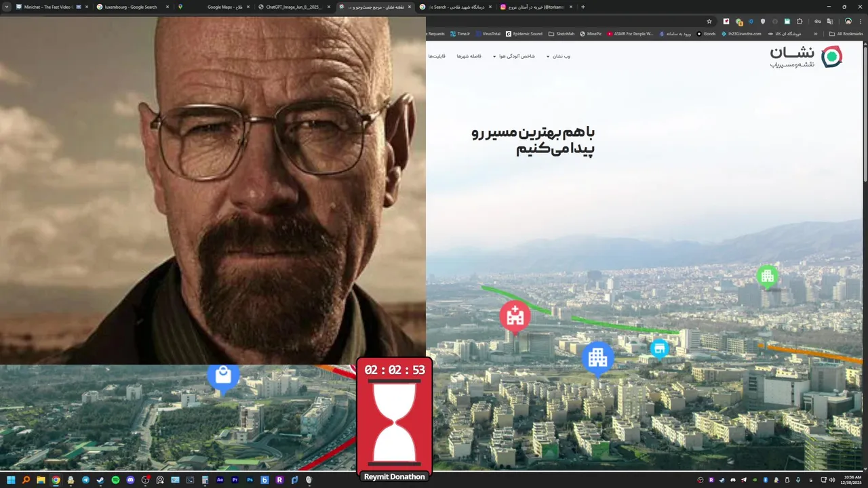This screenshot has width=868, height=488.
Task: Close the luxembourg Google Search tab
Action: (167, 7)
